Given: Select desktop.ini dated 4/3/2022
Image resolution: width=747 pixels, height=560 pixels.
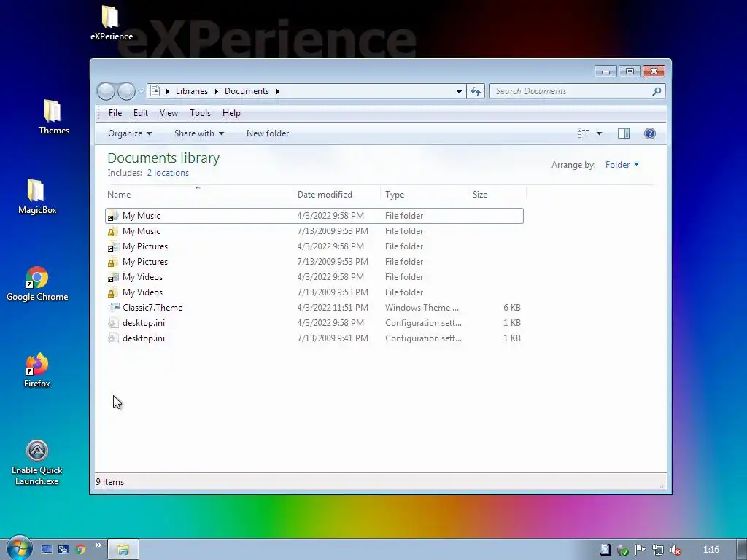Looking at the screenshot, I should (314, 323).
